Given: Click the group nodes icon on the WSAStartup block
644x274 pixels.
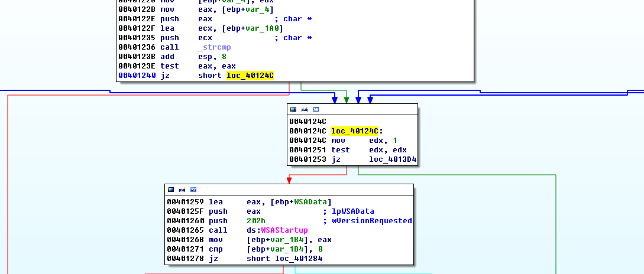Looking at the screenshot, I should point(193,190).
